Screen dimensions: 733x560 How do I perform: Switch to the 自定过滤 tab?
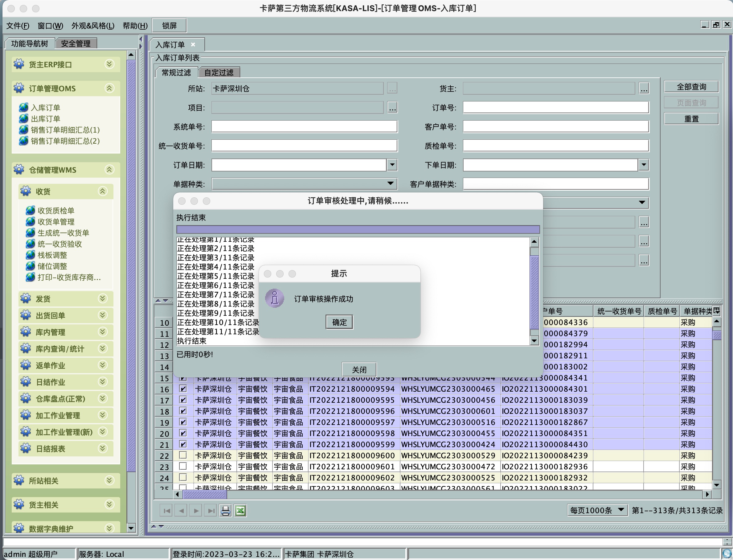219,72
